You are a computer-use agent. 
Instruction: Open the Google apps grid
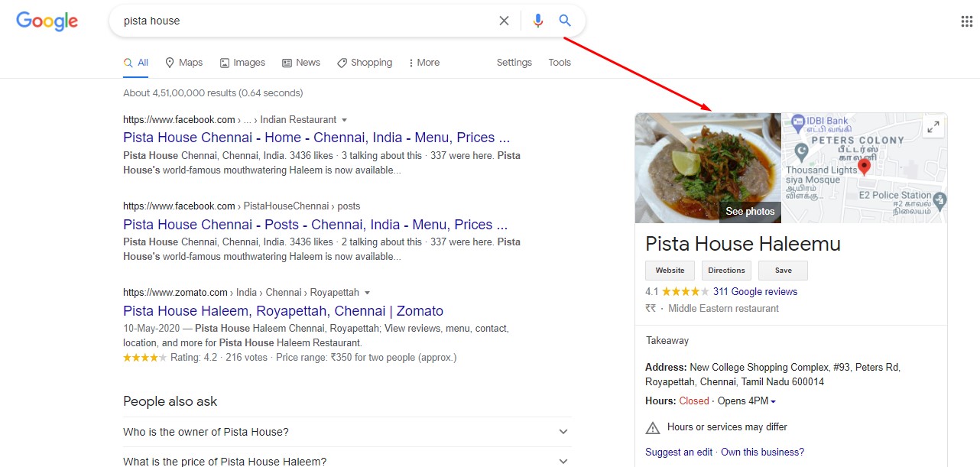point(966,21)
